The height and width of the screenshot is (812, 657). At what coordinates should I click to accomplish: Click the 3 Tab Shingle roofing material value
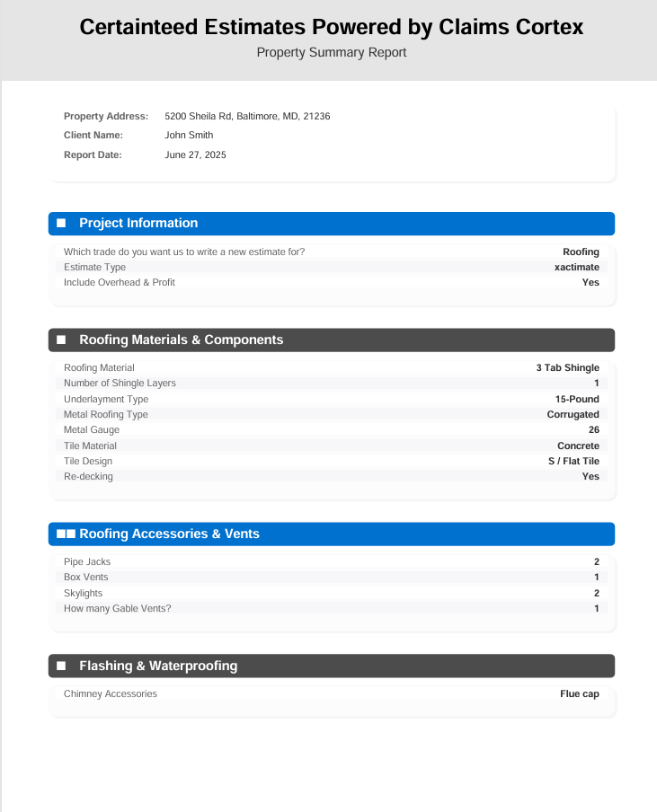tap(567, 367)
